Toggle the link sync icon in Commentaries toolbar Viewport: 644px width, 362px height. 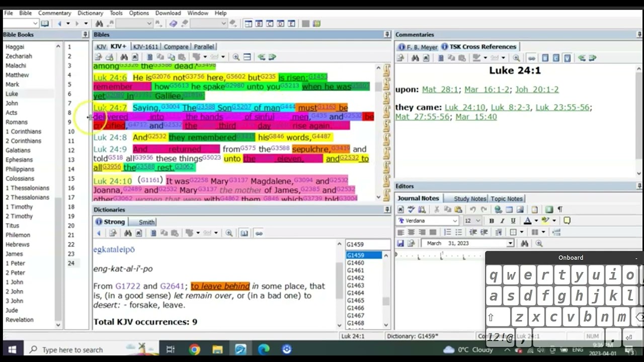tap(531, 58)
